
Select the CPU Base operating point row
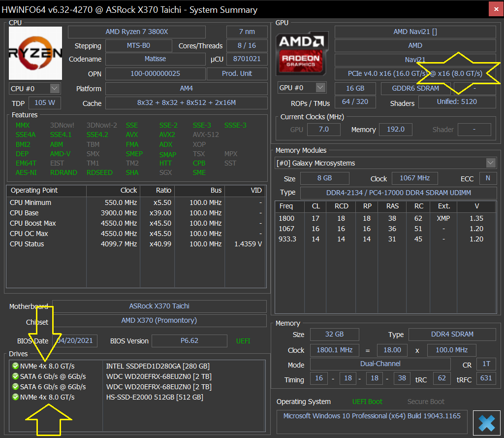[136, 213]
